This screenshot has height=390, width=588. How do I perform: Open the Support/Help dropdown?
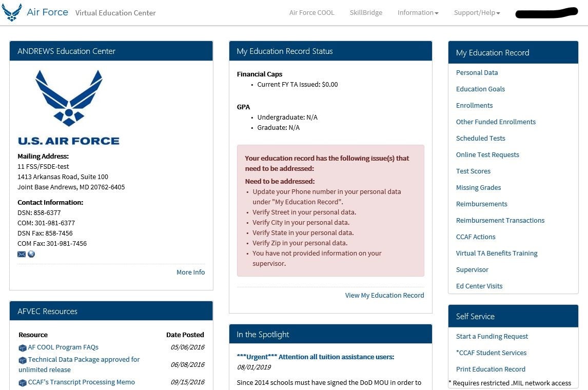point(477,13)
